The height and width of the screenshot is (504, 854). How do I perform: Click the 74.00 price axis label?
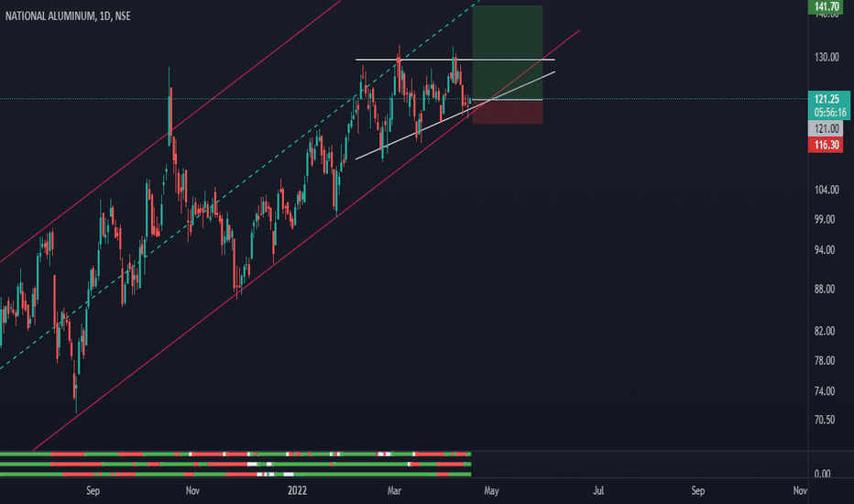(x=825, y=390)
